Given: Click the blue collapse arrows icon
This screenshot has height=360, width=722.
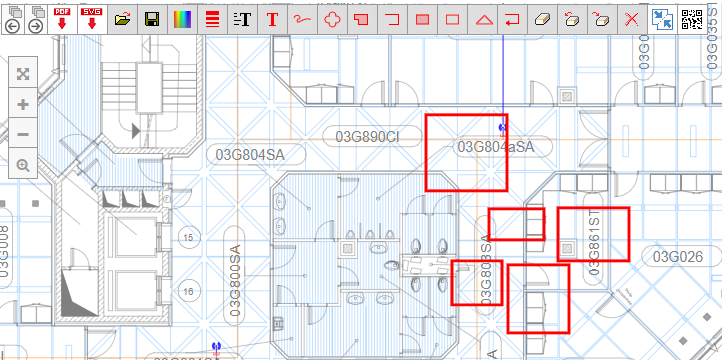Looking at the screenshot, I should [663, 19].
